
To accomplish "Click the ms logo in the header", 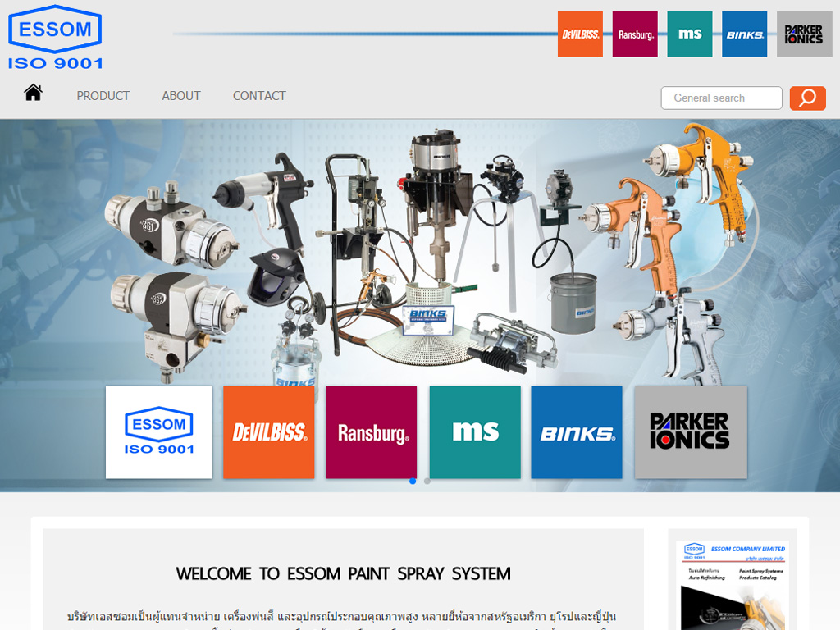I will [690, 34].
